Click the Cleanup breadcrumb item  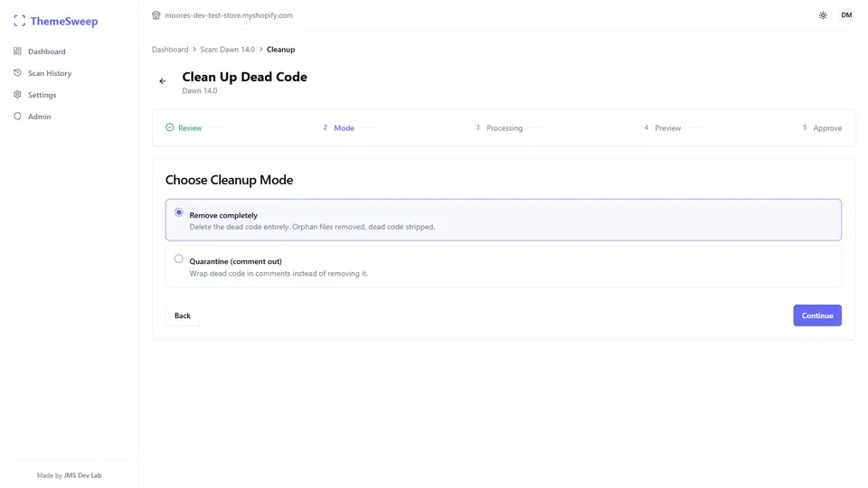(280, 49)
